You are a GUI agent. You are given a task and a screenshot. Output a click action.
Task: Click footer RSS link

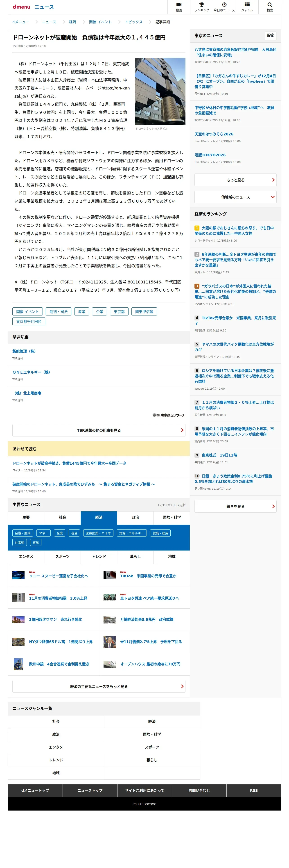(254, 790)
